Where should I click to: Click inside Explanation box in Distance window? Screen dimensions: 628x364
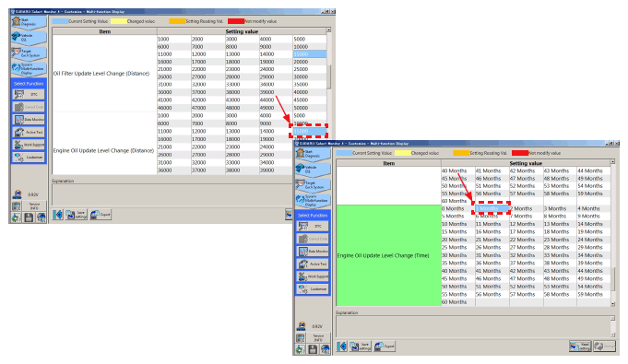coord(172,194)
